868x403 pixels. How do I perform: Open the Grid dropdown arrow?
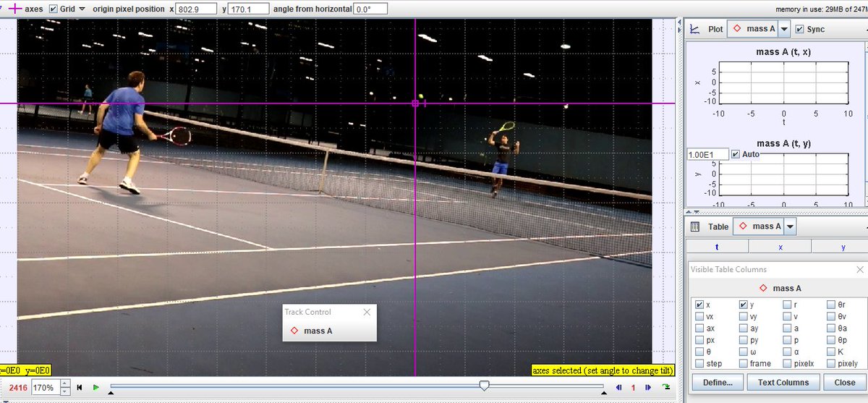pos(81,9)
